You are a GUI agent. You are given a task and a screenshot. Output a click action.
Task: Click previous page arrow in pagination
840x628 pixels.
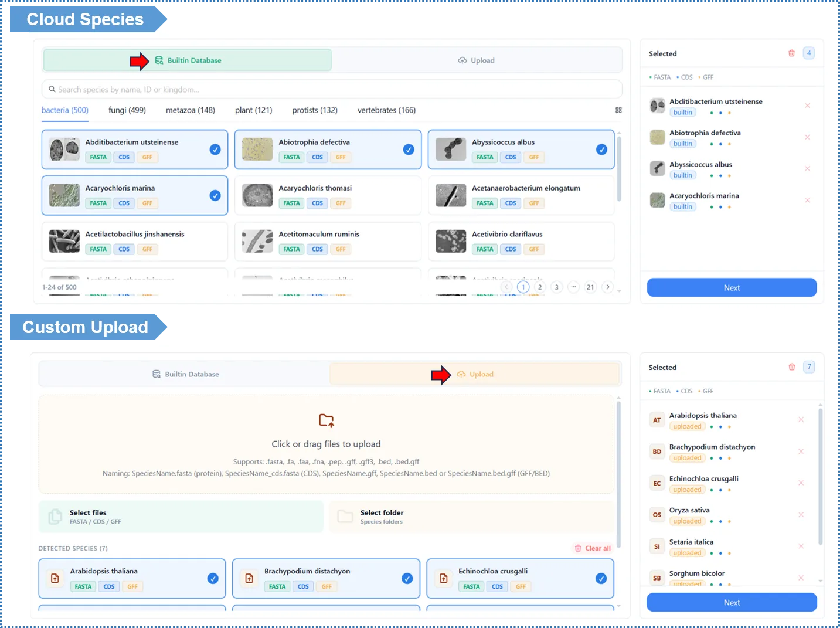coord(507,287)
